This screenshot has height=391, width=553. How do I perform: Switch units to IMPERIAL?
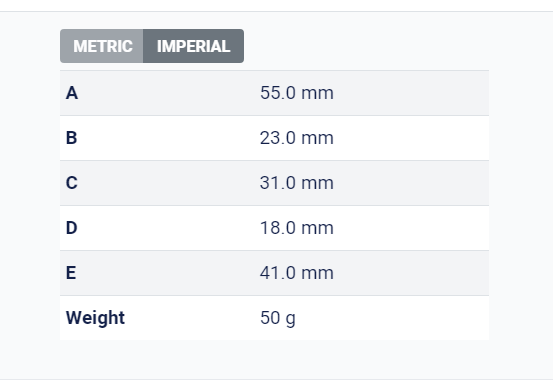pyautogui.click(x=193, y=46)
